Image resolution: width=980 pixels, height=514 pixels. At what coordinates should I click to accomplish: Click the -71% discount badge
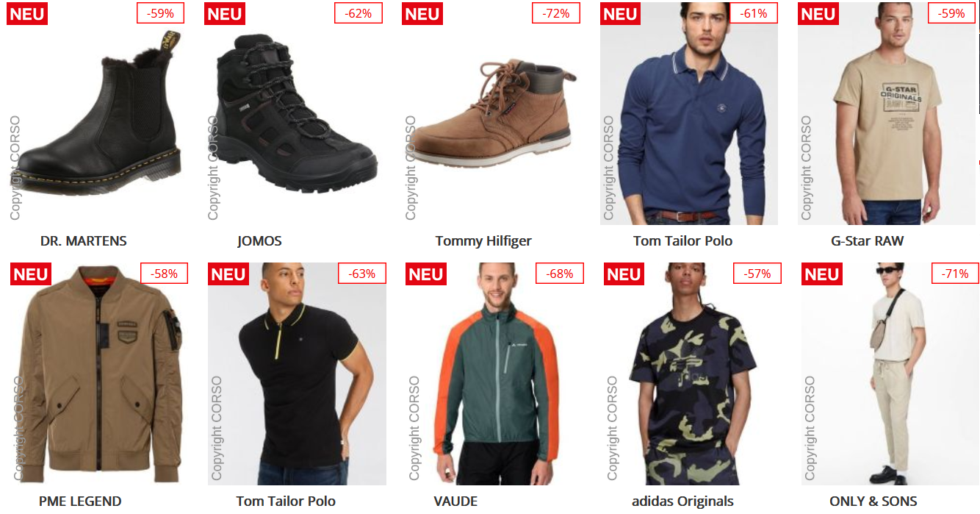(x=955, y=274)
